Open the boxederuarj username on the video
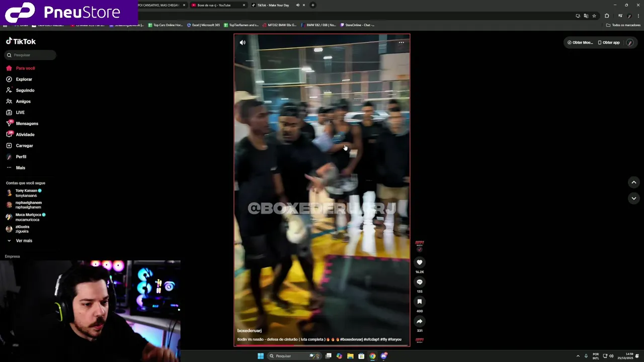 250,331
